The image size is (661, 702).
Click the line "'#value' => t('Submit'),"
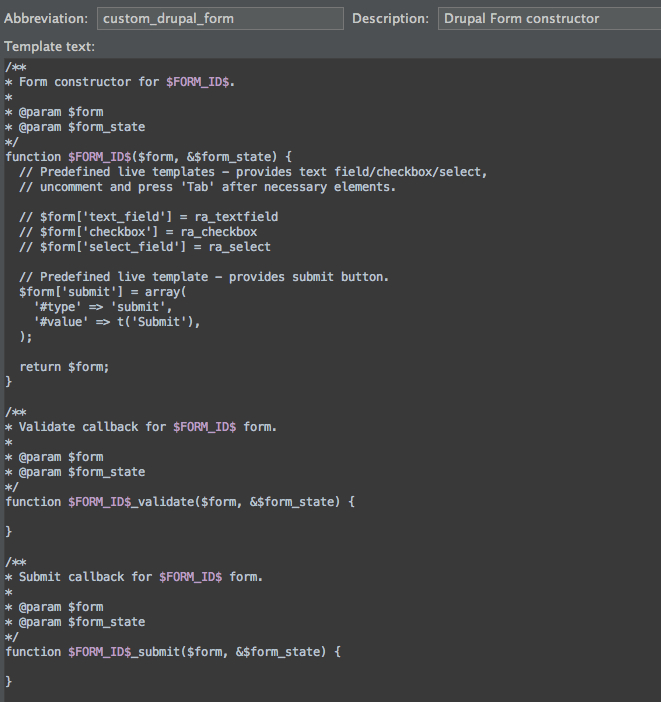click(x=117, y=322)
